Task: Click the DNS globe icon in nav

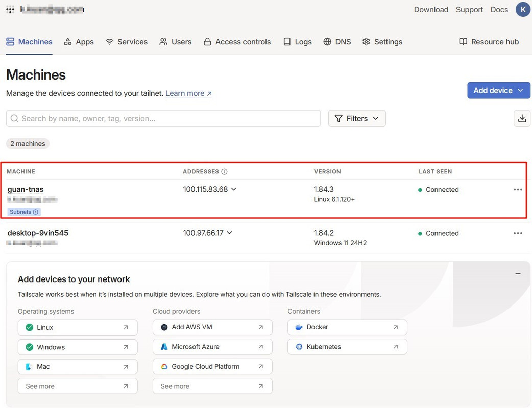Action: [327, 42]
